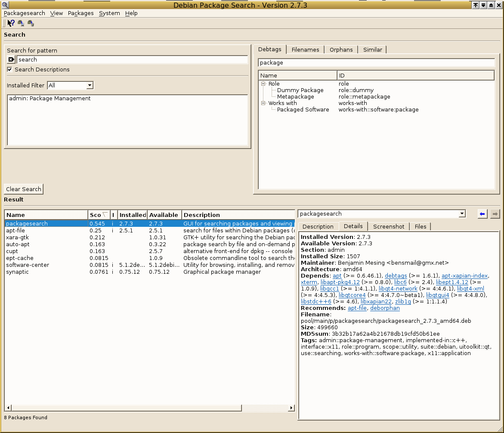Select the Debtags tab
This screenshot has width=504, height=433.
click(x=270, y=49)
